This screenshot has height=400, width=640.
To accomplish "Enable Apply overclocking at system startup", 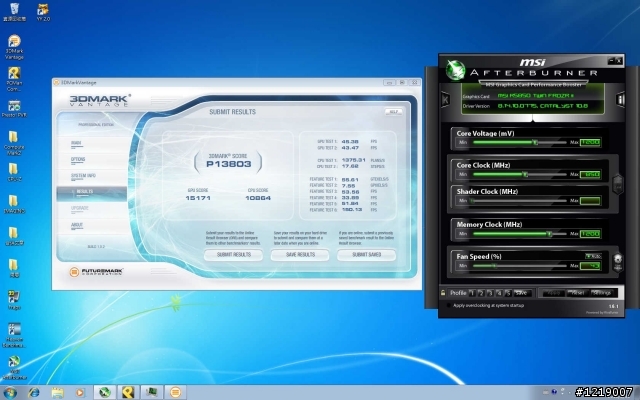I will click(x=449, y=305).
